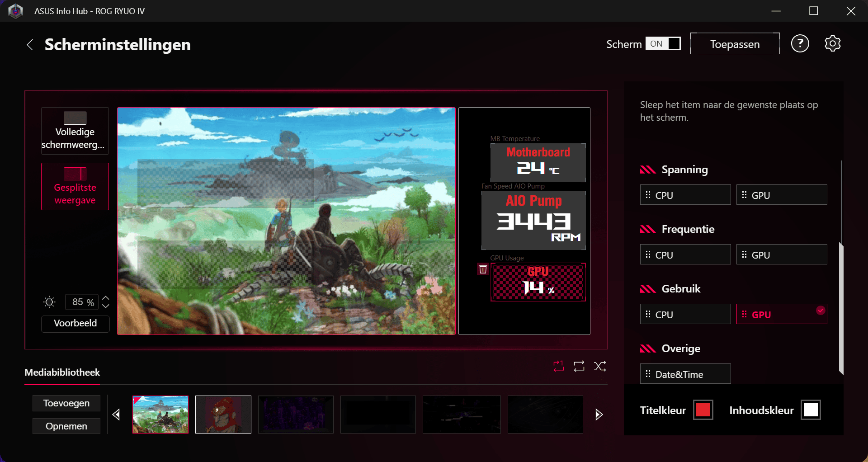
Task: Click the Toevoegen button
Action: click(66, 403)
